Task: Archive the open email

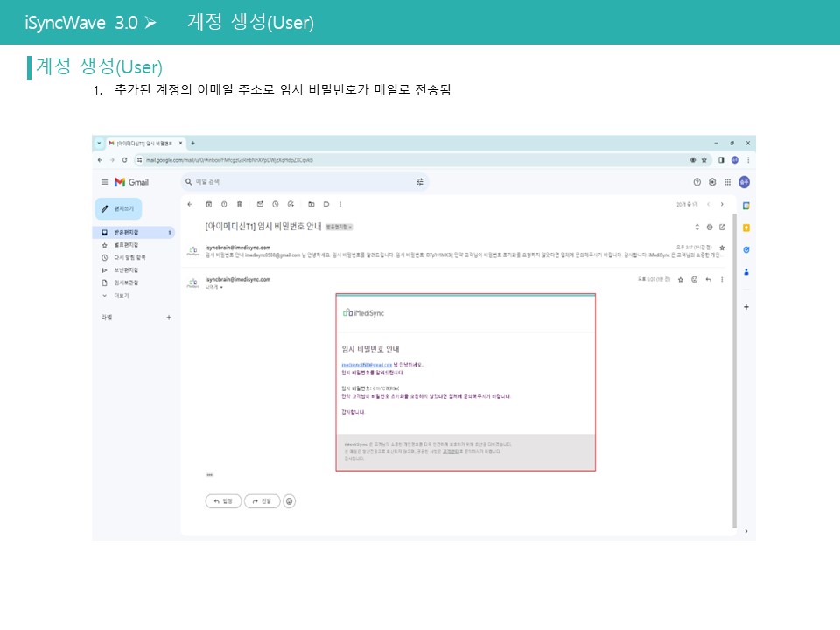Action: point(208,204)
